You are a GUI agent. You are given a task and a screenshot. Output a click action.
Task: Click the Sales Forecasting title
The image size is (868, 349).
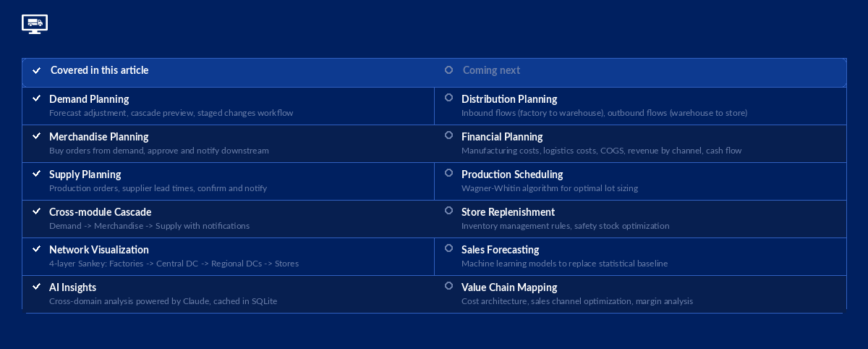pos(501,250)
